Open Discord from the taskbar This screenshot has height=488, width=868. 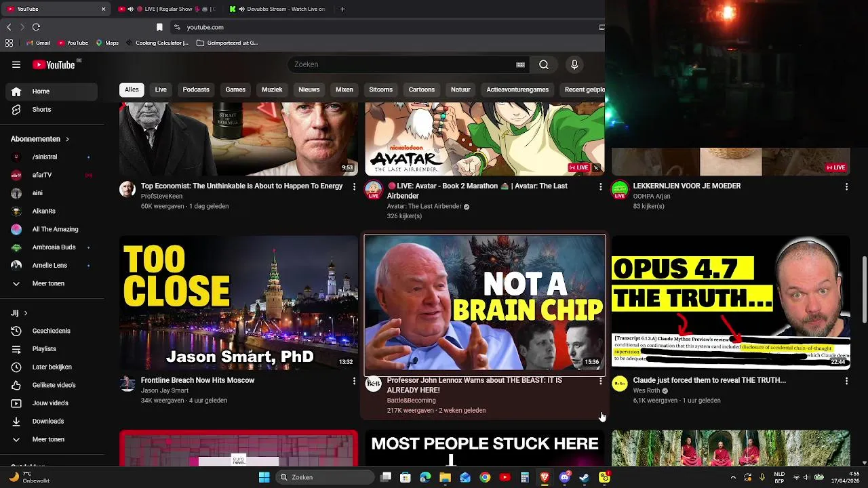(x=565, y=477)
